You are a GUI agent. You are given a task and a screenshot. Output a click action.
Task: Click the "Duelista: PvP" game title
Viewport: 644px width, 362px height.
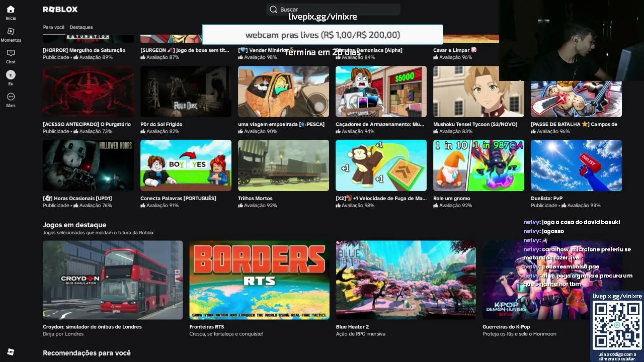point(546,198)
